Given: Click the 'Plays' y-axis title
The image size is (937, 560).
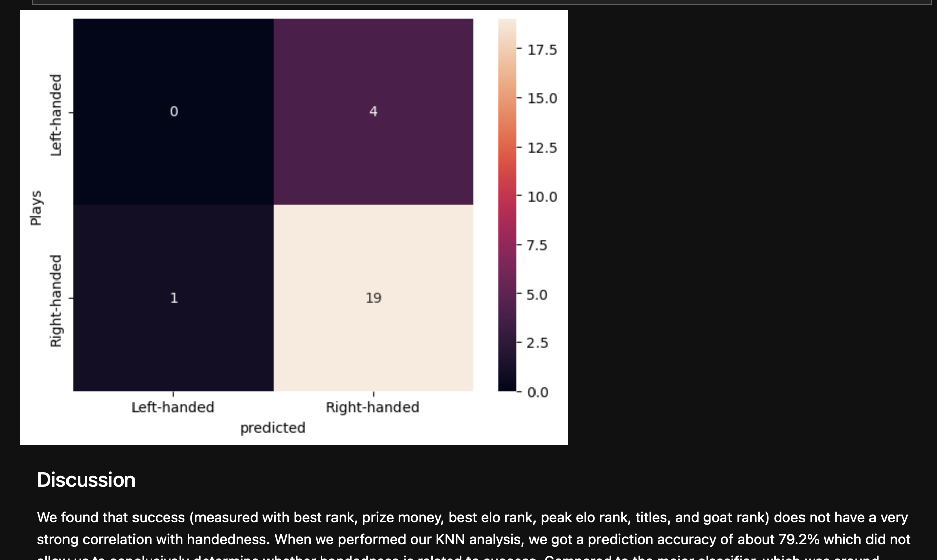Looking at the screenshot, I should tap(36, 208).
